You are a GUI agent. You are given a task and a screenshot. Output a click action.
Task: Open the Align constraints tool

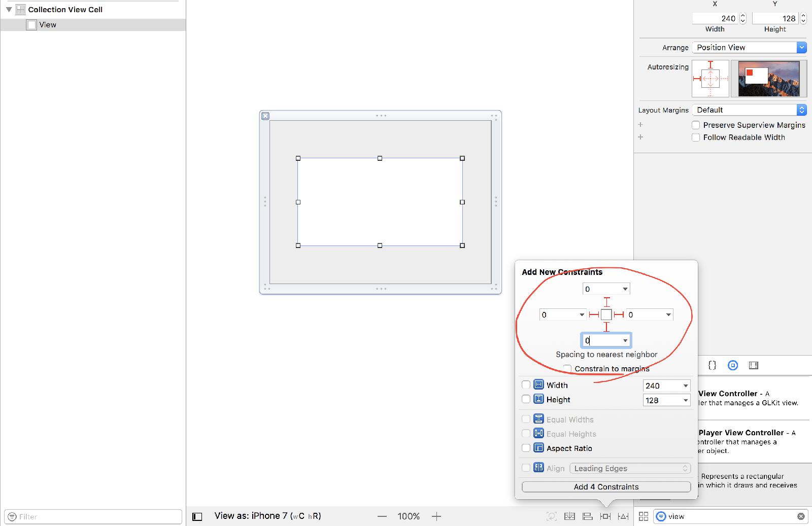588,516
